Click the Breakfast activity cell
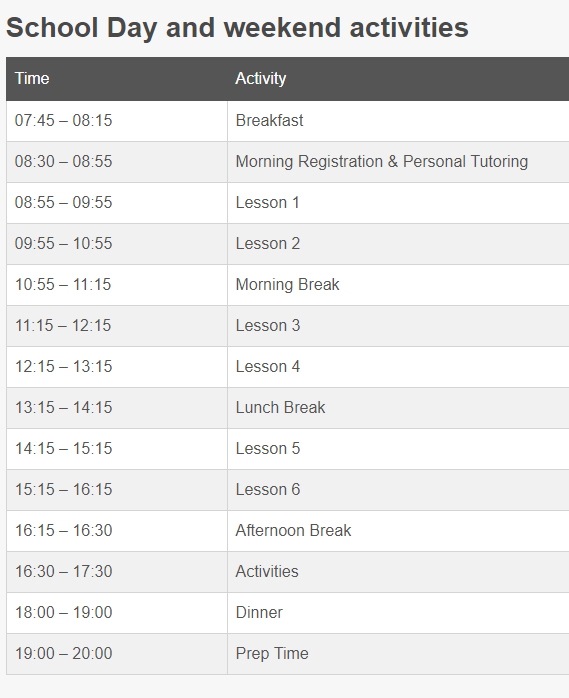The width and height of the screenshot is (569, 698). [x=398, y=121]
